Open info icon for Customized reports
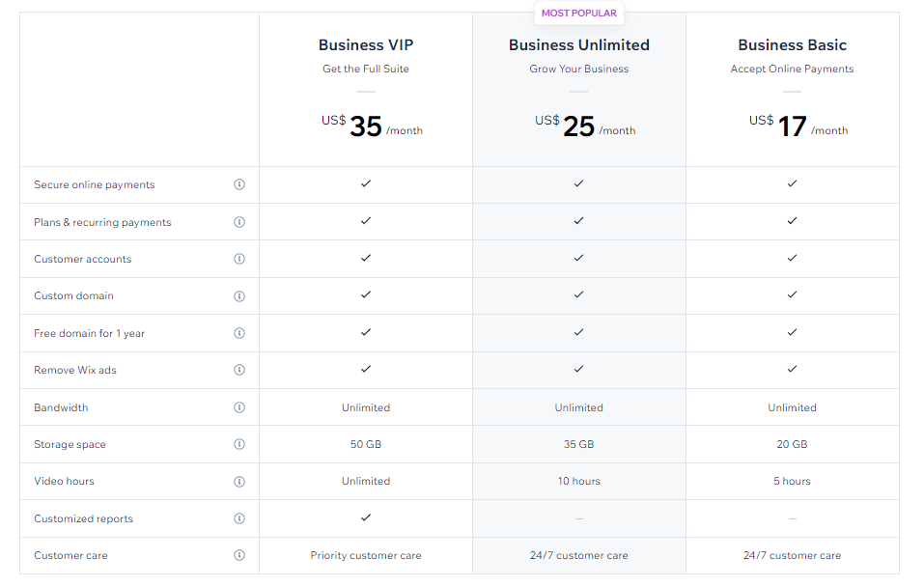This screenshot has height=587, width=924. [x=239, y=518]
